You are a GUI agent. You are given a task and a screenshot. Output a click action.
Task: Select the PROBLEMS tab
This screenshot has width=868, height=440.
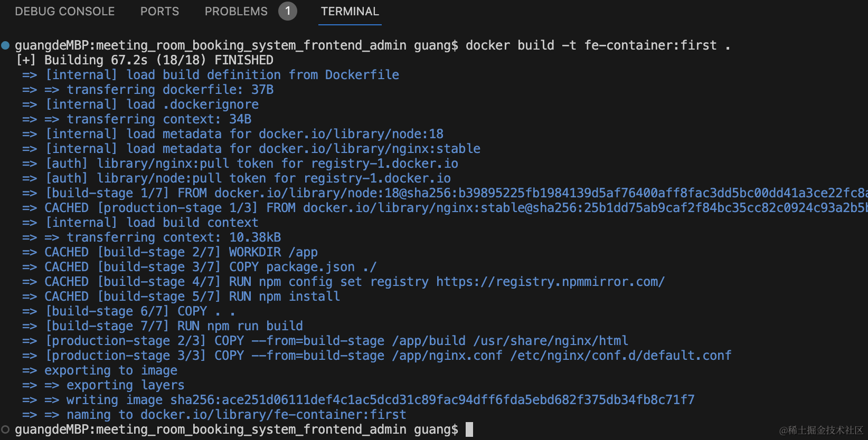coord(236,12)
